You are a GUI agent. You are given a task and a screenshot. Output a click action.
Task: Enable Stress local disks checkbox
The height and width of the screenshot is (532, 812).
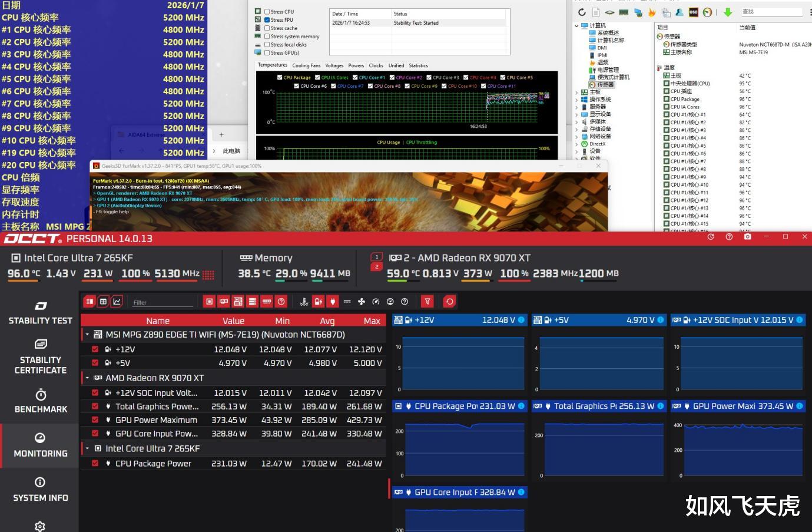tap(267, 45)
